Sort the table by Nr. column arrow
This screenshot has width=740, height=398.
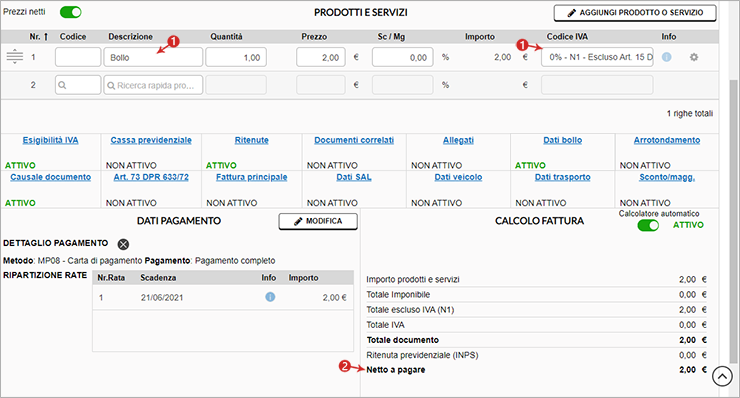(46, 36)
